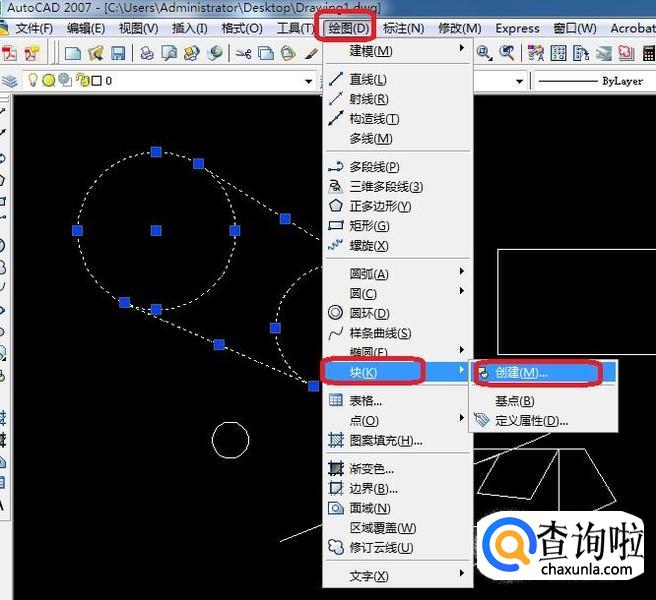Open the Markup Set Manager icon
This screenshot has height=600, width=656.
pos(626,53)
